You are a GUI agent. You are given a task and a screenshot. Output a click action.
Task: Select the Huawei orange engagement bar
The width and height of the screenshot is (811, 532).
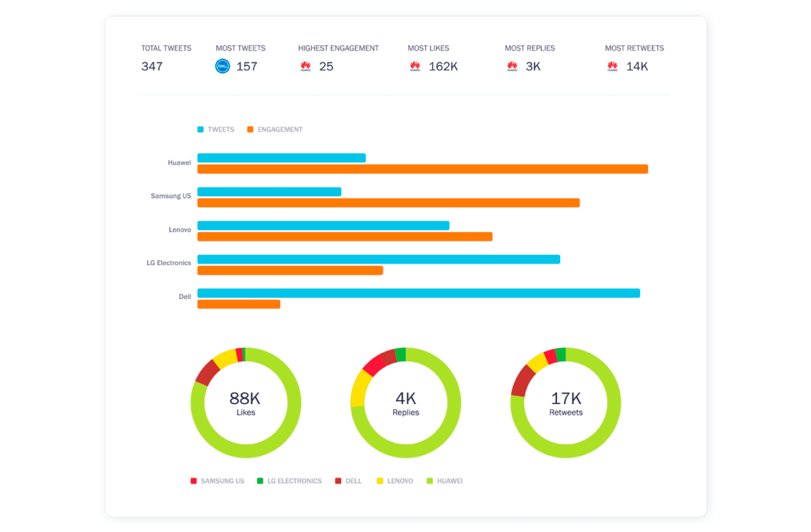click(423, 169)
